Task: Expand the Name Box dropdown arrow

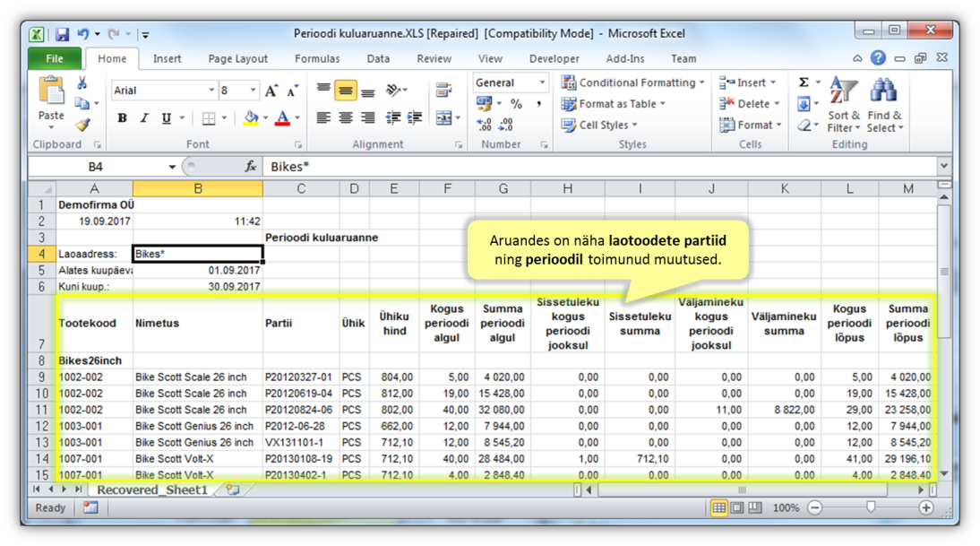Action: click(172, 167)
